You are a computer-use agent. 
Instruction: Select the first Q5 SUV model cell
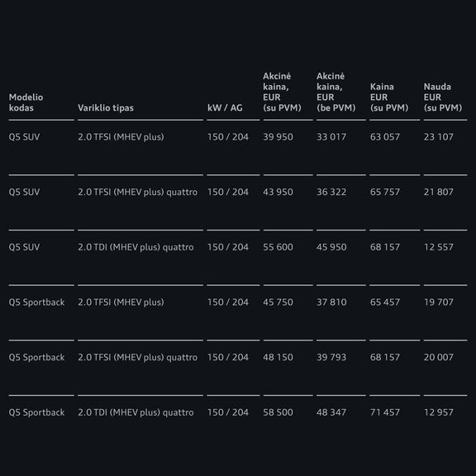24,137
